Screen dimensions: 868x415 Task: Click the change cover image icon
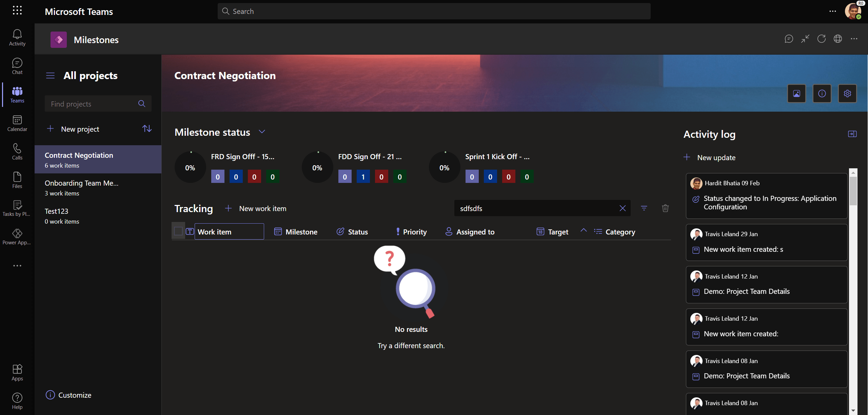pos(796,94)
